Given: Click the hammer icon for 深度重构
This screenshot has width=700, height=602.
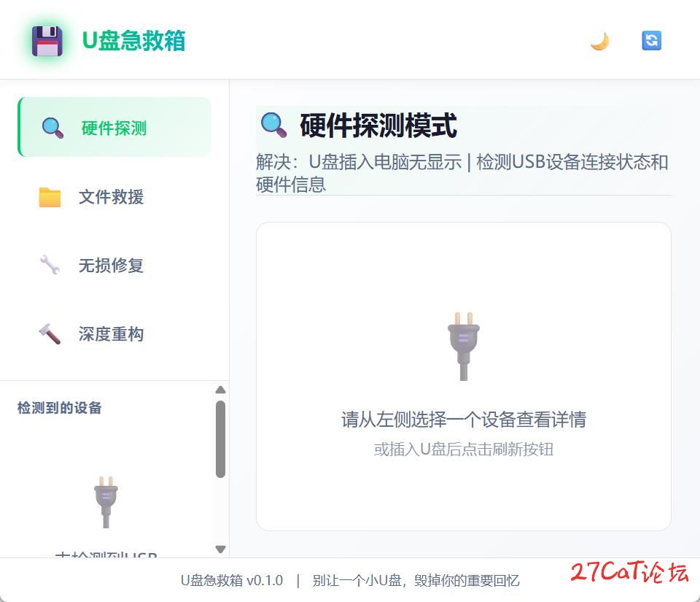Looking at the screenshot, I should (x=50, y=334).
